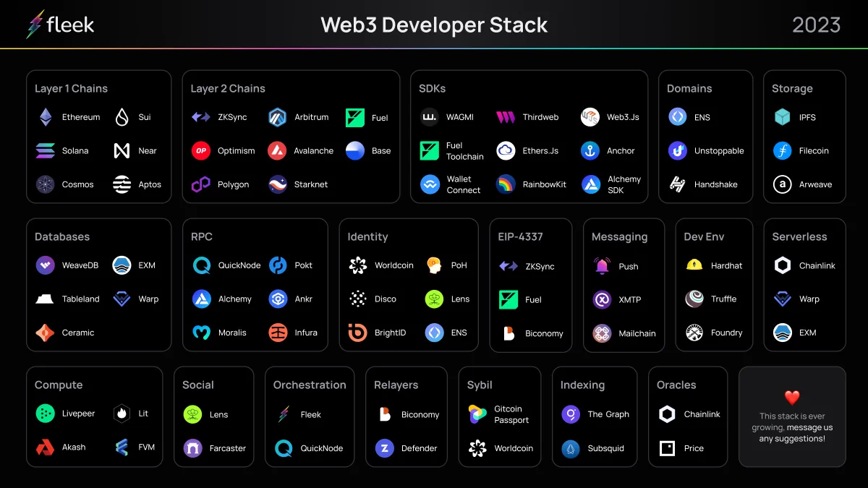
Task: Click "Alchemy SDK" text in SDKs
Action: click(624, 184)
